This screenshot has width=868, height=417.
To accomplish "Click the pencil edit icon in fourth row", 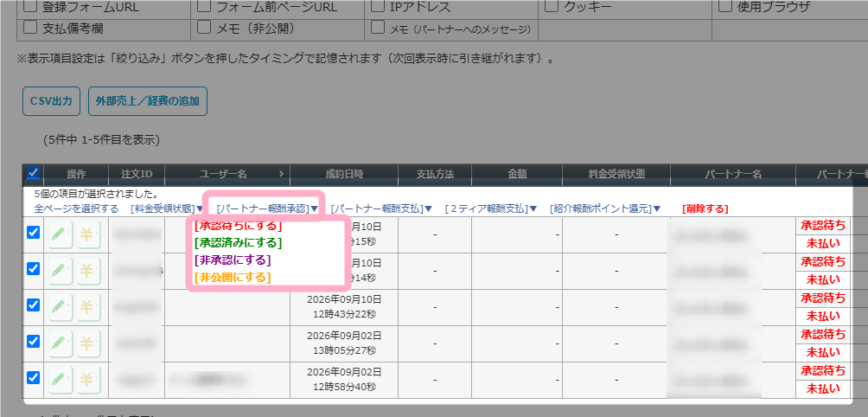I will click(x=61, y=343).
